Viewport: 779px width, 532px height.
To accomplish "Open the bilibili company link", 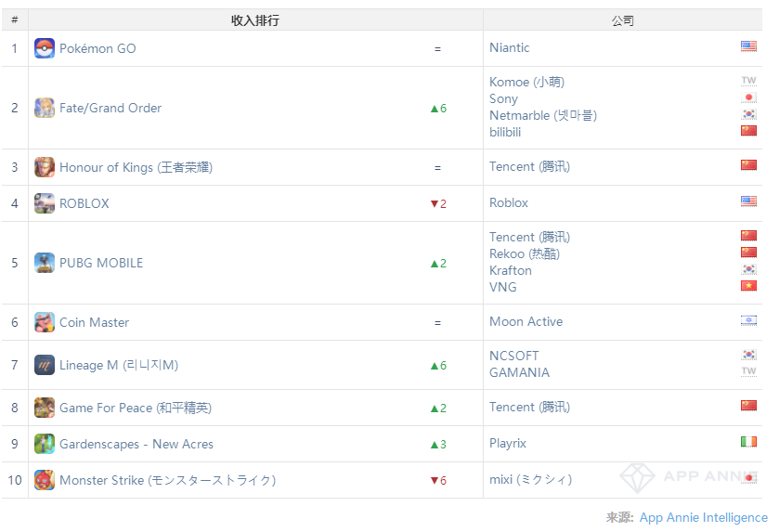I will coord(505,132).
